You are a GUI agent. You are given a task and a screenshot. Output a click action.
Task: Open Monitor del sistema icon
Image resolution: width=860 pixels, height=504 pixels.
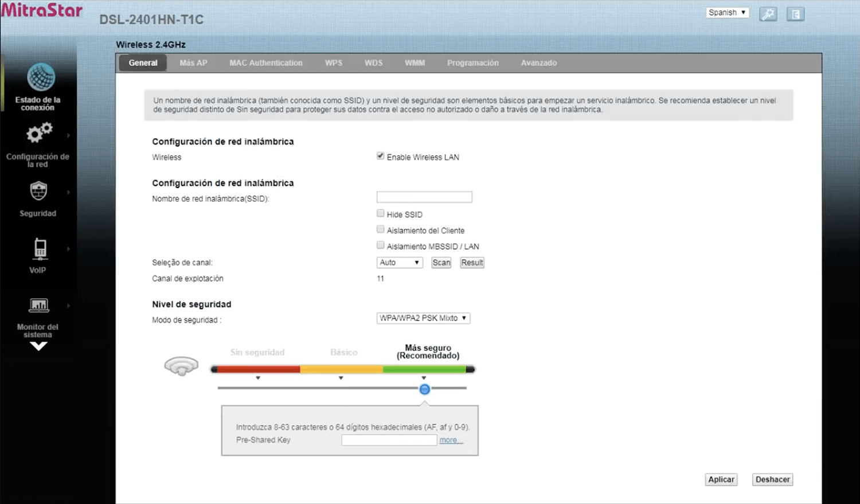[x=38, y=305]
